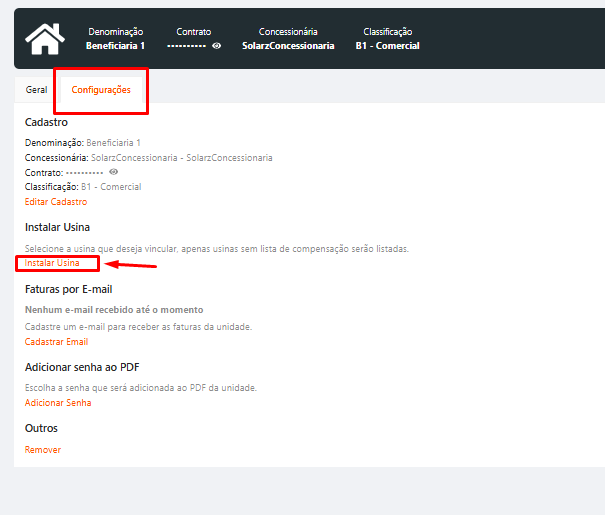Click the Cadastro section heading
605x515 pixels.
pyautogui.click(x=46, y=122)
